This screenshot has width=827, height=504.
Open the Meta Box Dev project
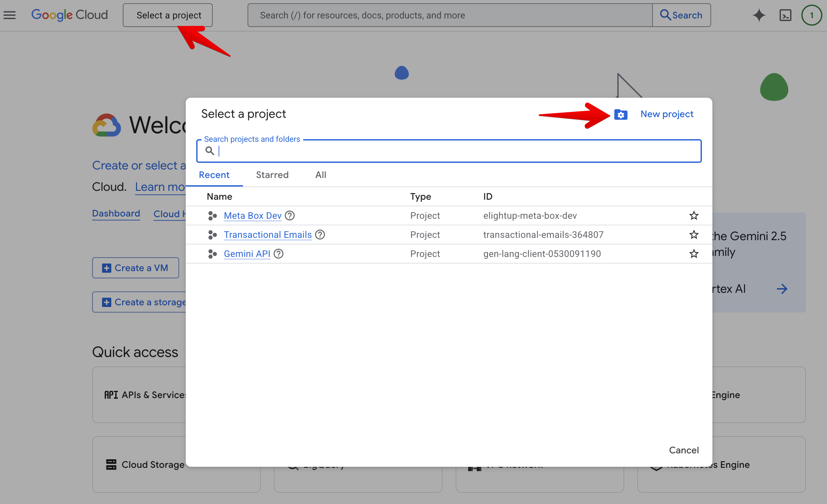253,215
